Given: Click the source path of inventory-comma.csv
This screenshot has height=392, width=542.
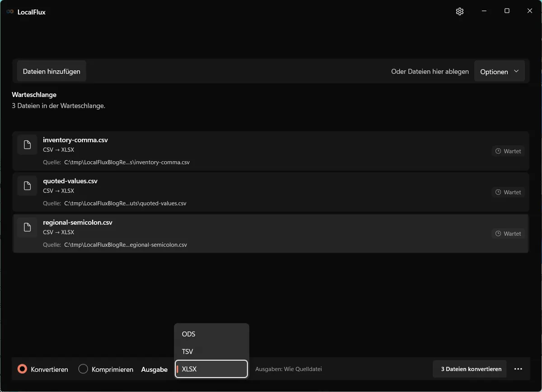Looking at the screenshot, I should [x=127, y=162].
